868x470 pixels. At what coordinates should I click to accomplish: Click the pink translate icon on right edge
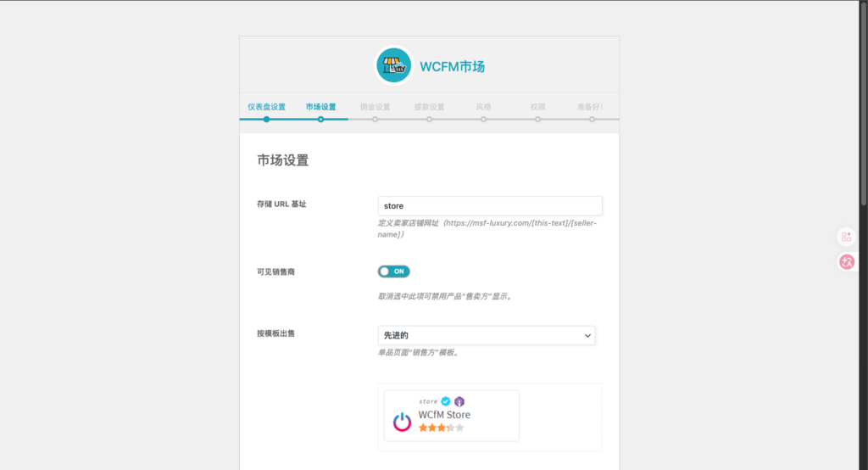(x=847, y=261)
